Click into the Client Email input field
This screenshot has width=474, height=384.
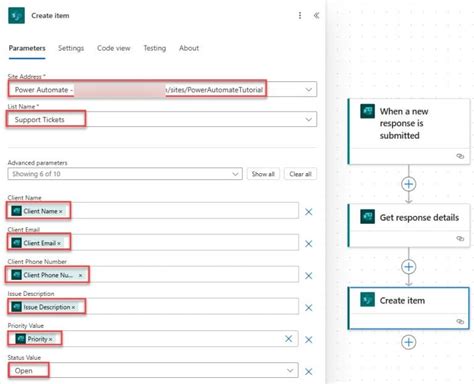(153, 243)
